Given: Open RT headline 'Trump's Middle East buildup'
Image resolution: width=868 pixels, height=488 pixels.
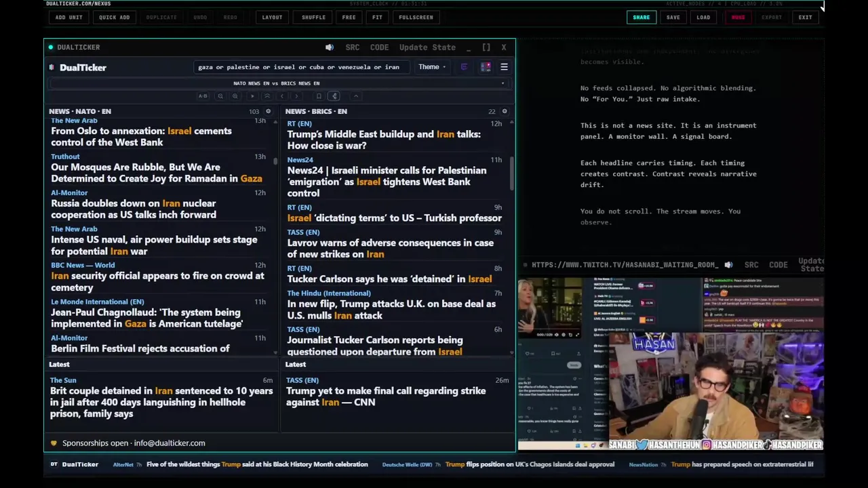Looking at the screenshot, I should pos(384,140).
